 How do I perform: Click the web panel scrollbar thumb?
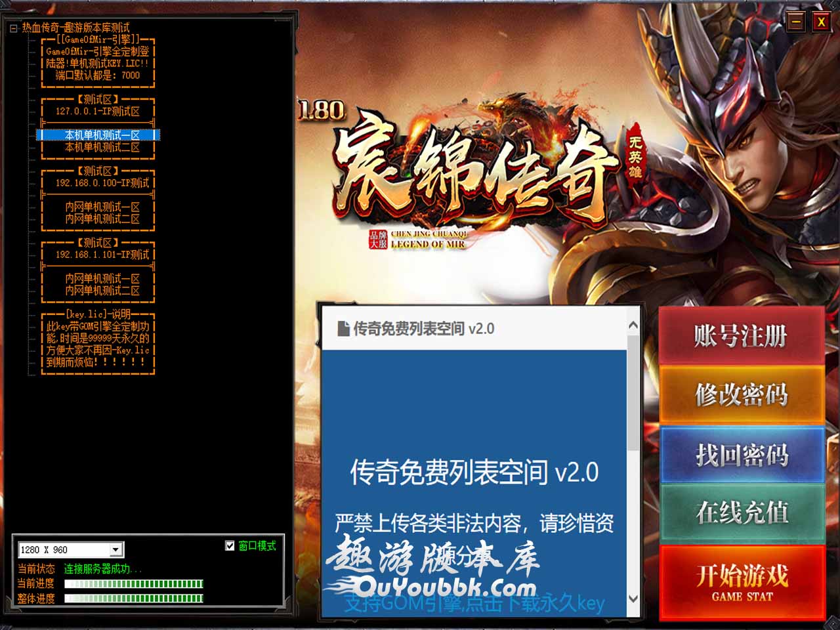pyautogui.click(x=633, y=392)
